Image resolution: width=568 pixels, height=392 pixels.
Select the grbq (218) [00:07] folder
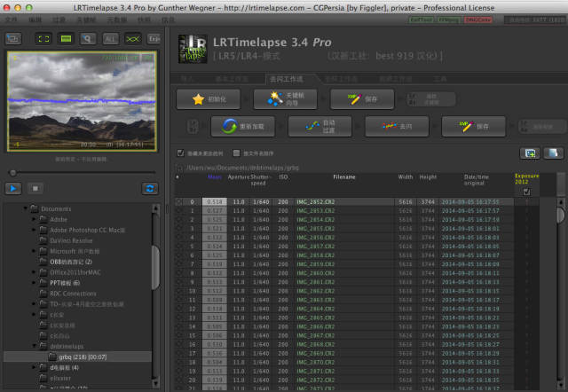tap(77, 357)
